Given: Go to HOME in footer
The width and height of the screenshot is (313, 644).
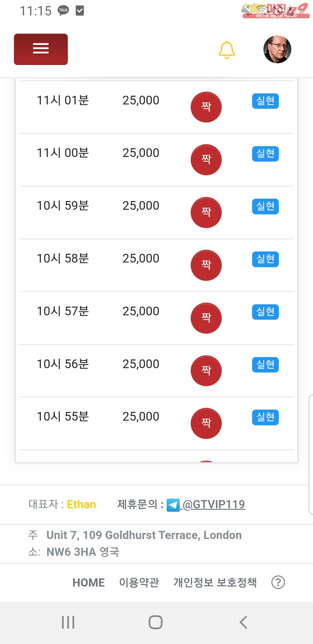Looking at the screenshot, I should tap(88, 583).
